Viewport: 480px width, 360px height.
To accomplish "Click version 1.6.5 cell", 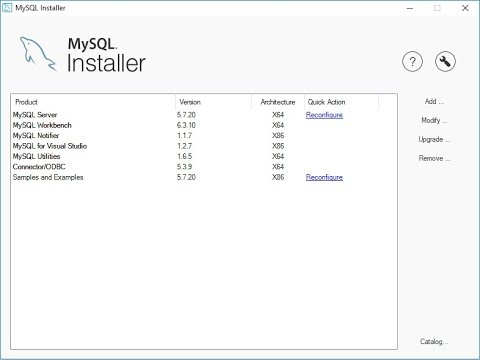I will click(x=184, y=156).
